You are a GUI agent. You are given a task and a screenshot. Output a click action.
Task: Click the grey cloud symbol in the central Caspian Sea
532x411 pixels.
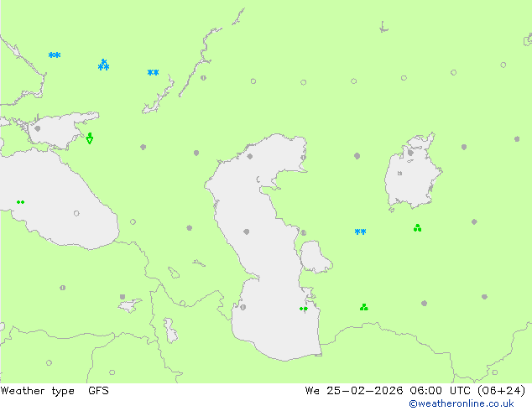(247, 232)
